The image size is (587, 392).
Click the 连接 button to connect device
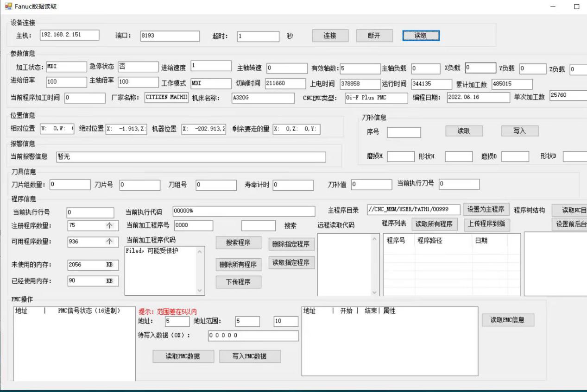coord(330,36)
